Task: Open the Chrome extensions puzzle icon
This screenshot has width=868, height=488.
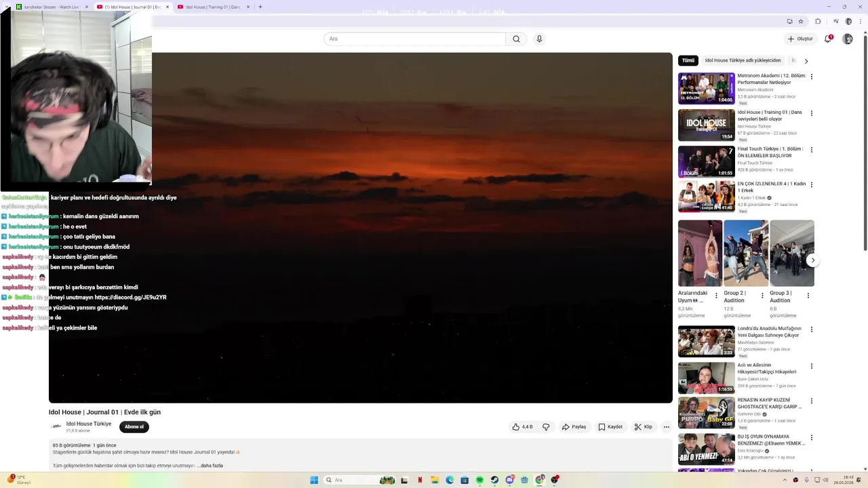Action: [x=818, y=22]
